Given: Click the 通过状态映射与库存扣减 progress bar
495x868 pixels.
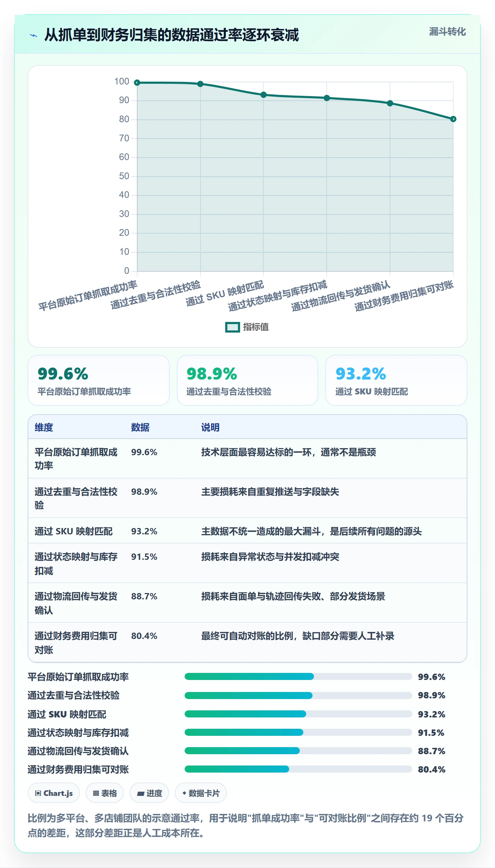Looking at the screenshot, I should (298, 732).
